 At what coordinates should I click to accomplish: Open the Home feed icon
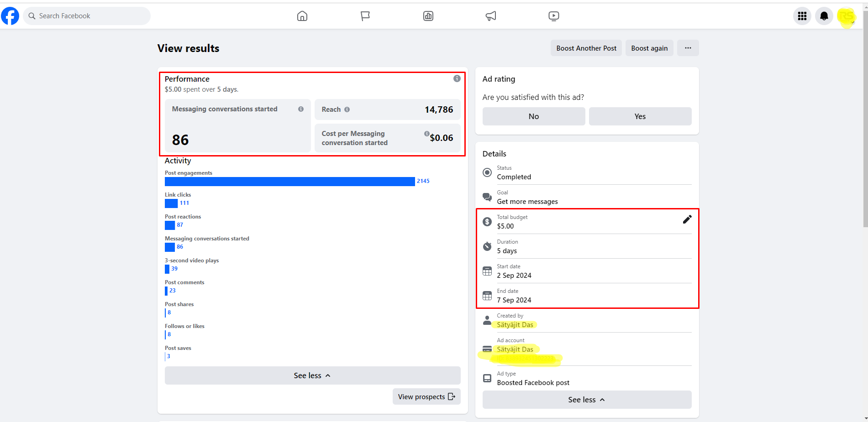[302, 16]
